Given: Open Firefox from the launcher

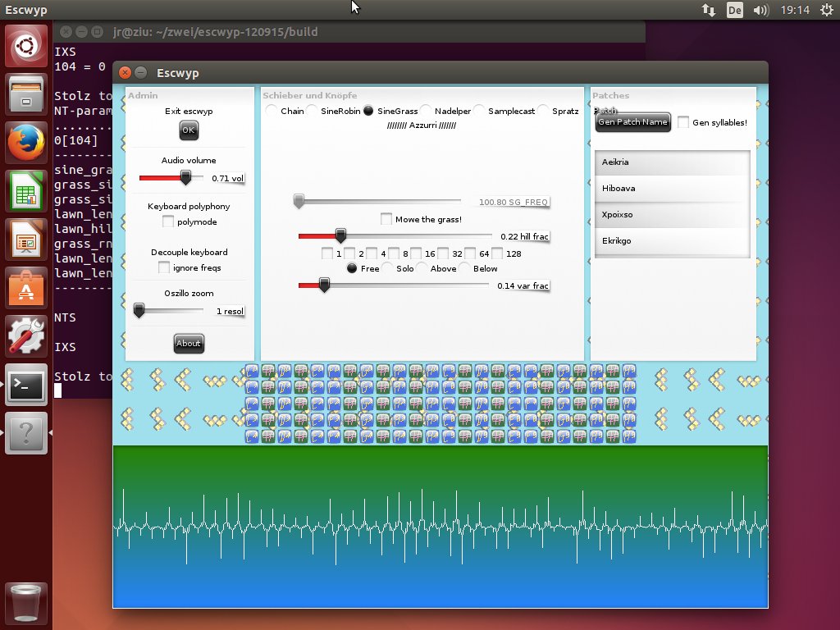Looking at the screenshot, I should click(26, 144).
